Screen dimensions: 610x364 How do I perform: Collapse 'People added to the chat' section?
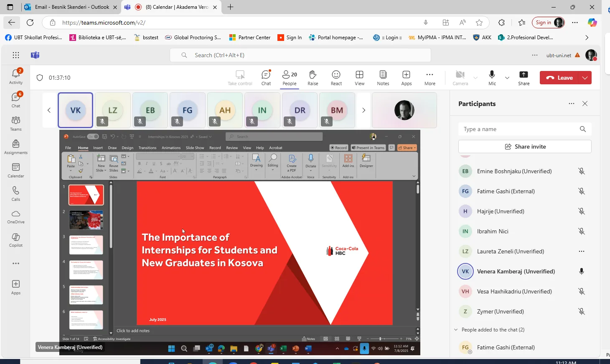tap(456, 330)
